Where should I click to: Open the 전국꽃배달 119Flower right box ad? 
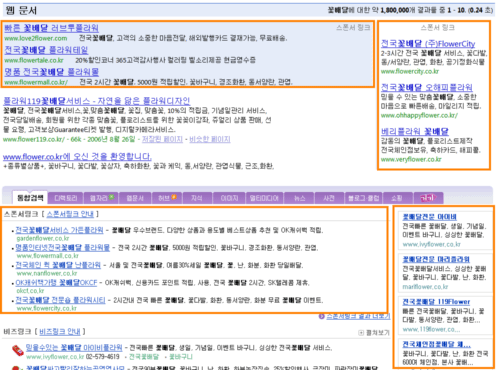(x=436, y=302)
